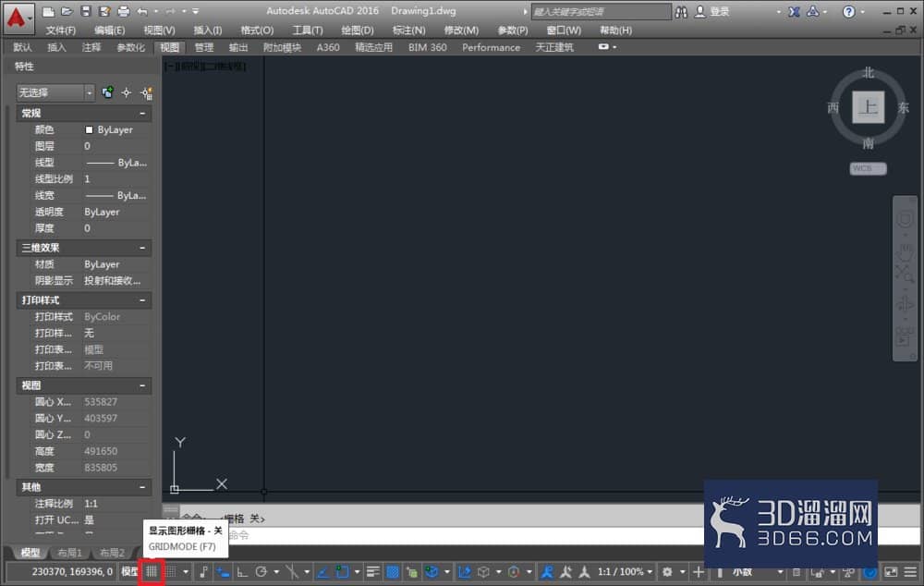Toggle ortho mode in status bar
Image resolution: width=924 pixels, height=586 pixels.
[242, 572]
